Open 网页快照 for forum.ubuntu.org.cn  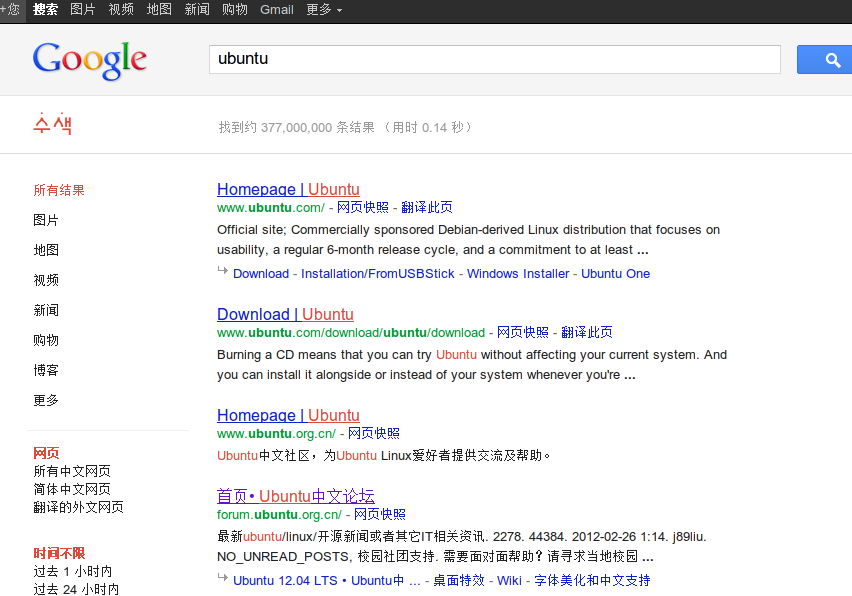pos(380,515)
